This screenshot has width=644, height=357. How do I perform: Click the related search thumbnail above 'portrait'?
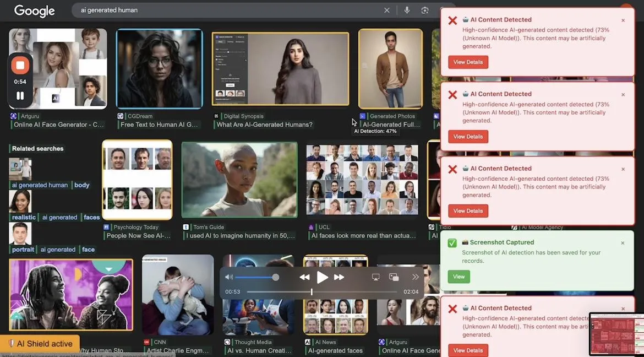[x=20, y=233]
